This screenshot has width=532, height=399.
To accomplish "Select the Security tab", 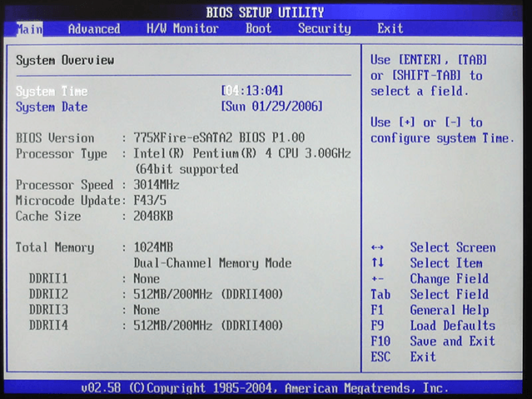I will (324, 28).
